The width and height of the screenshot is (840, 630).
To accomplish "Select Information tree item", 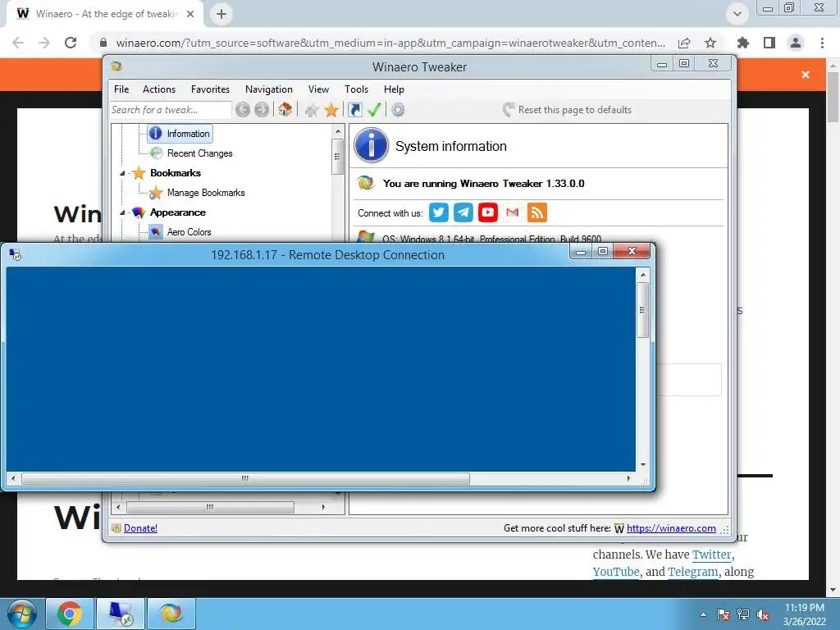I will [180, 134].
